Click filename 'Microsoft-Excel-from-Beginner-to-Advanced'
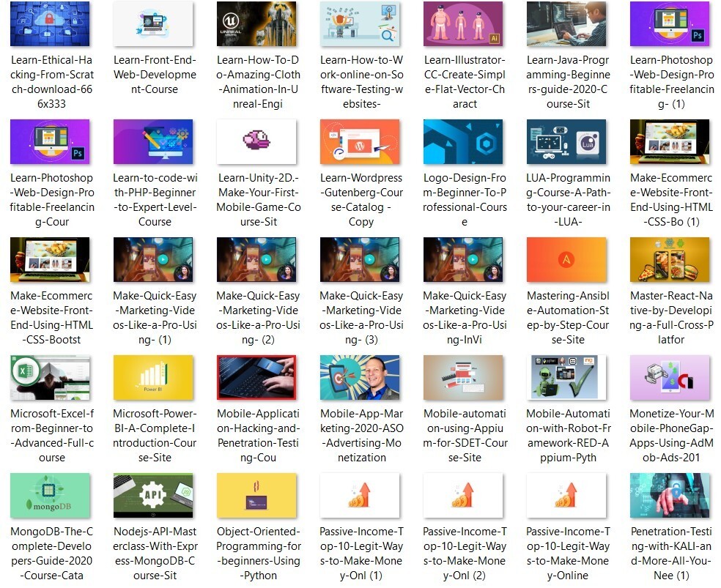This screenshot has height=588, width=721. click(x=51, y=436)
